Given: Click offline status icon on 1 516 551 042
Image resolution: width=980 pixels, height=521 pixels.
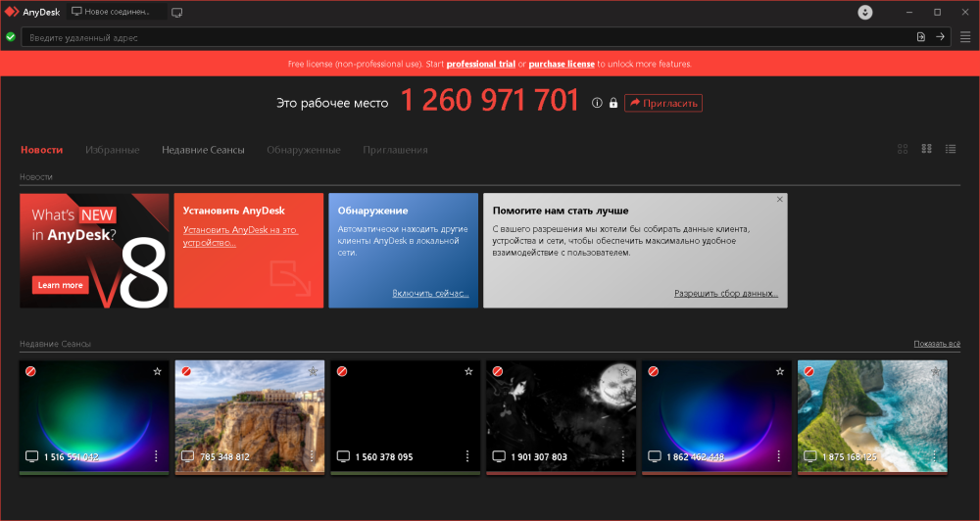Looking at the screenshot, I should [x=30, y=371].
